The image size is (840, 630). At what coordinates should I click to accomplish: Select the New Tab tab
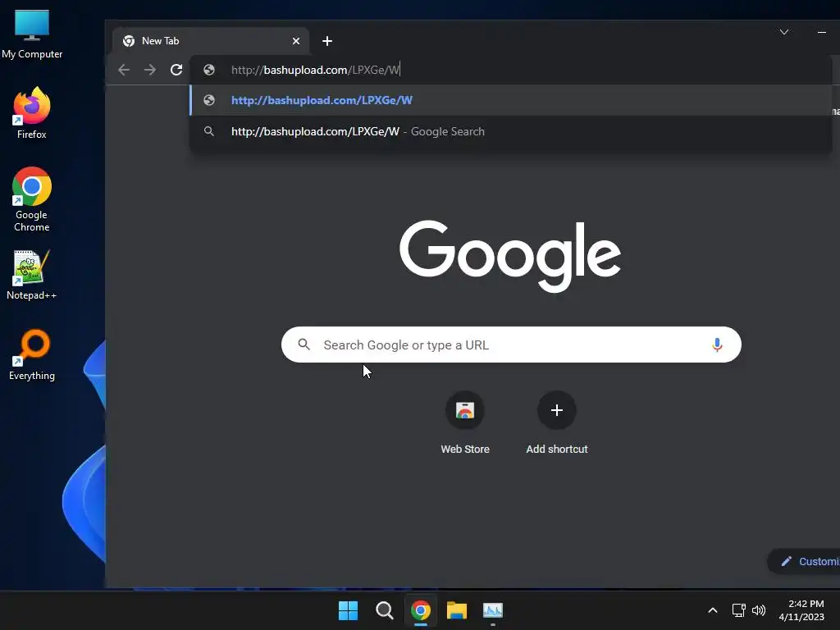click(x=211, y=41)
